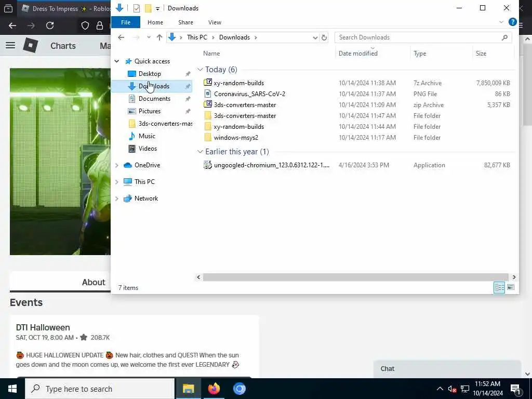Click the DTI Halloween event title
This screenshot has width=532, height=399.
(43, 327)
